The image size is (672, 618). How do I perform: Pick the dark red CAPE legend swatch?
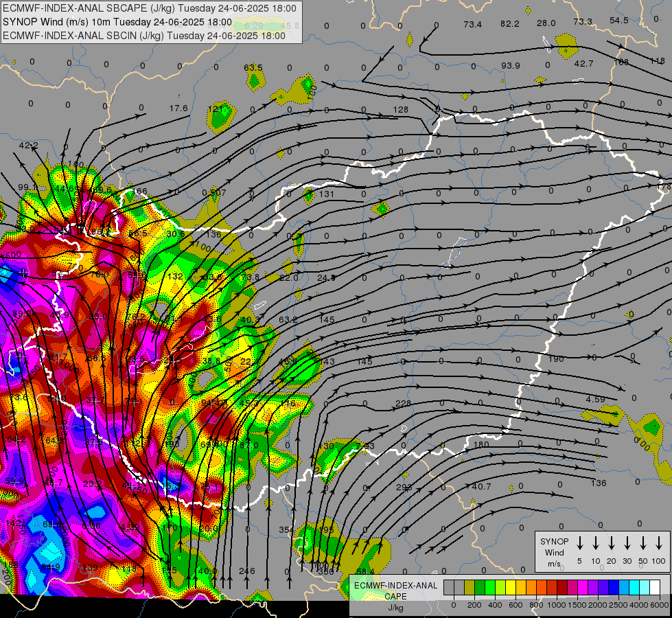562,587
